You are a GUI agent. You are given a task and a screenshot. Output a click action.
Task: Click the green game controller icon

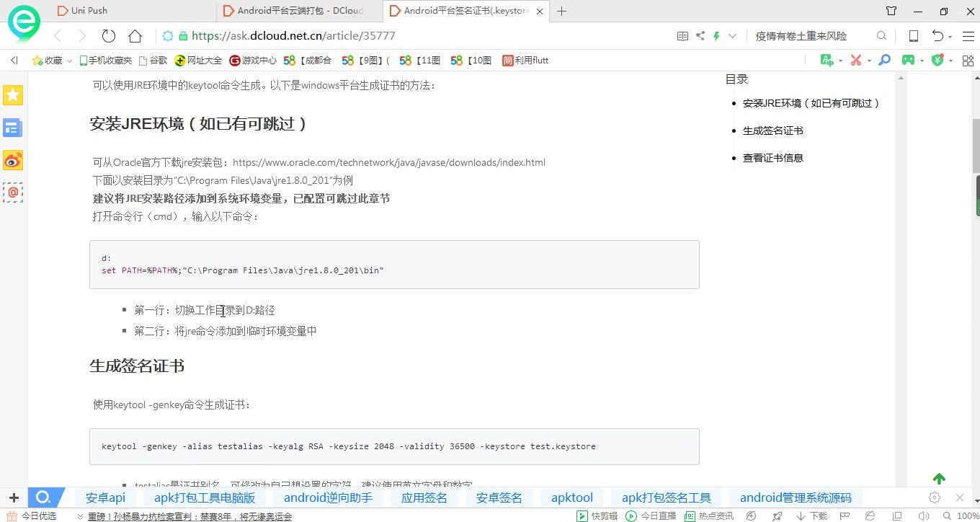909,61
